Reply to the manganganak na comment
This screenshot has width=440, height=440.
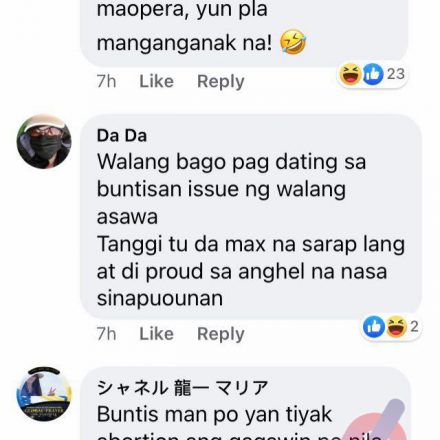click(x=221, y=81)
